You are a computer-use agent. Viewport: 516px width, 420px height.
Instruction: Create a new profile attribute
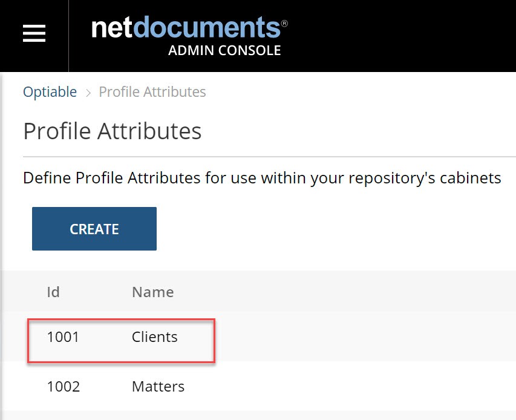point(94,229)
